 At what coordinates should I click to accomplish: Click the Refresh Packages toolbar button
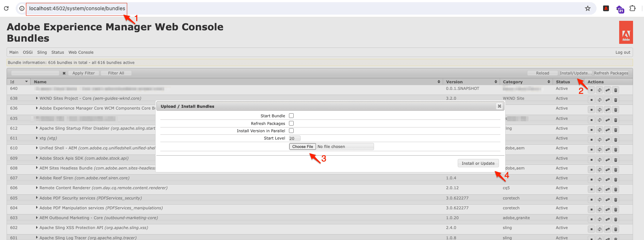[611, 73]
